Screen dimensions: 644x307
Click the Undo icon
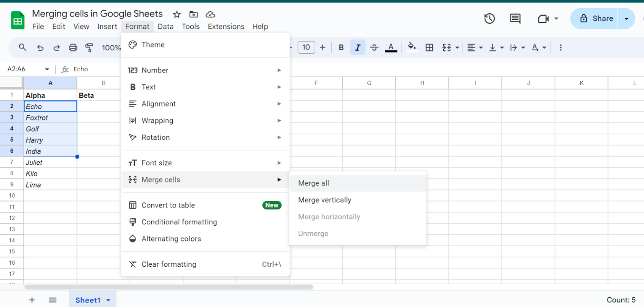pyautogui.click(x=40, y=47)
